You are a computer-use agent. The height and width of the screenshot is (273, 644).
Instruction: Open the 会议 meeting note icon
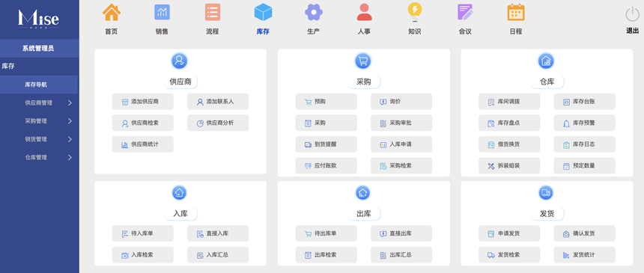click(465, 12)
